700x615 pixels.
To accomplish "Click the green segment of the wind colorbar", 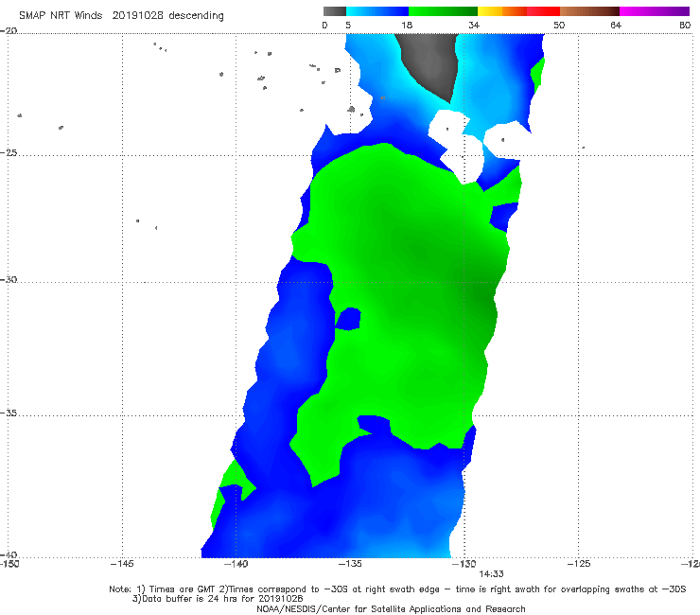I will click(443, 11).
